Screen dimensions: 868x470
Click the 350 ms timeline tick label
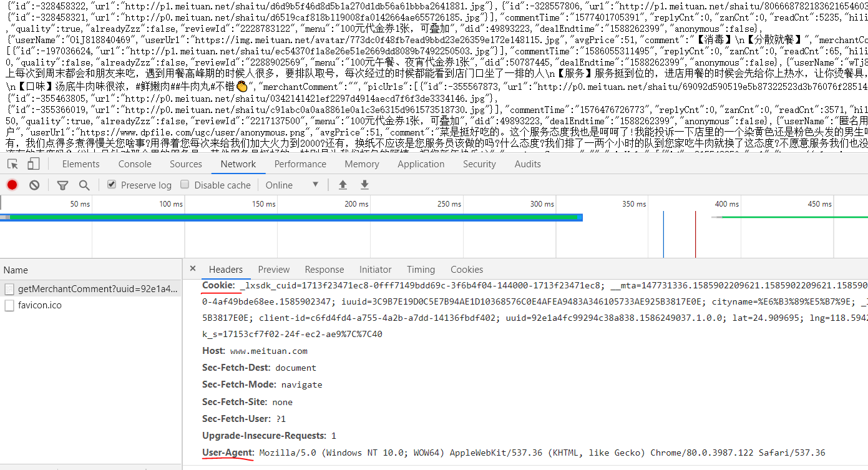[x=634, y=204]
